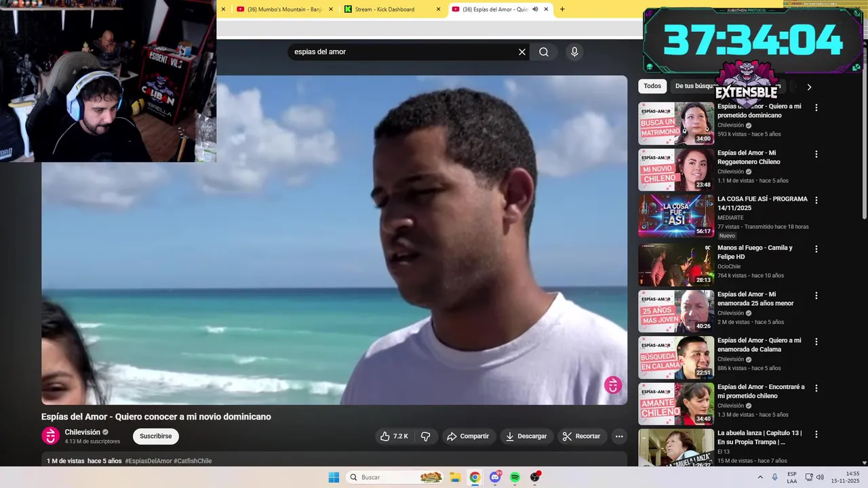Start voice search with the microphone icon

(x=574, y=52)
